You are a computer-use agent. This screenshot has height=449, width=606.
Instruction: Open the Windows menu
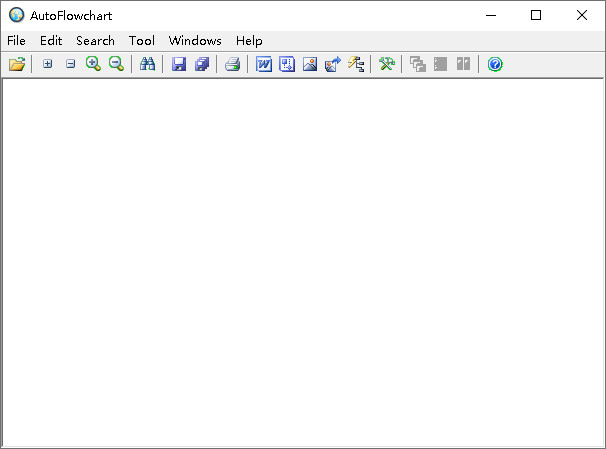click(195, 41)
